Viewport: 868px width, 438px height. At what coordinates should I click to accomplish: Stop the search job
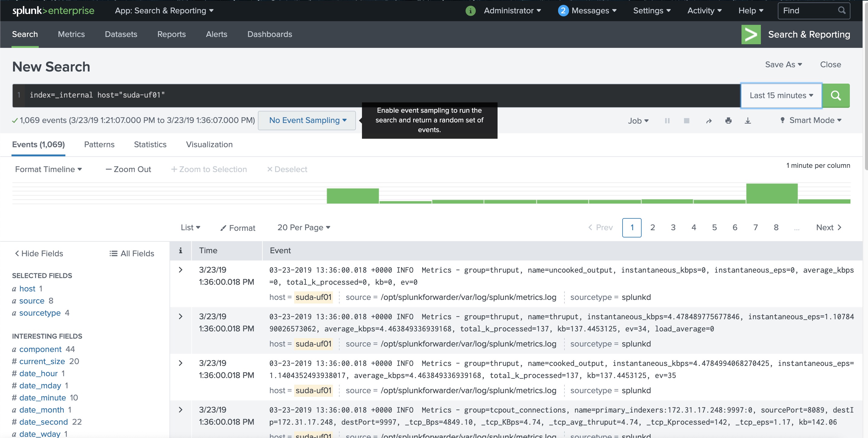[686, 120]
